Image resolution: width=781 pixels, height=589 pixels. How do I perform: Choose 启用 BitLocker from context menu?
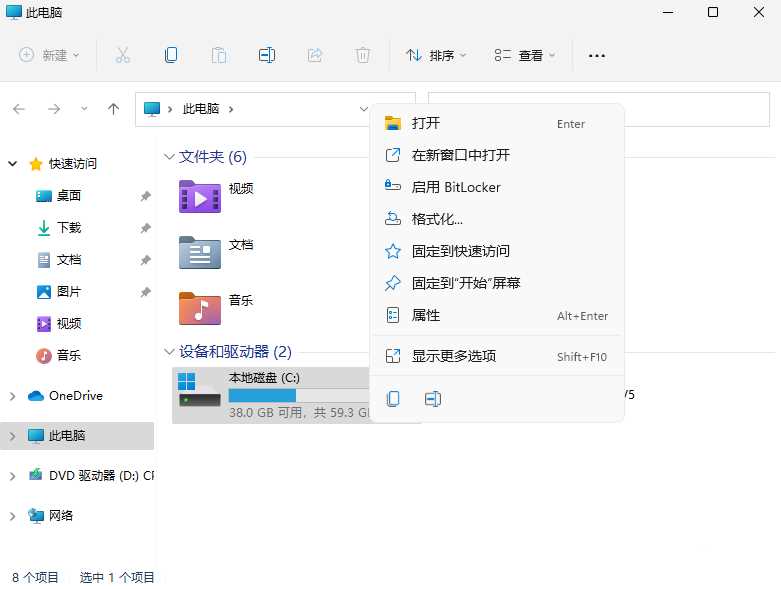point(498,187)
